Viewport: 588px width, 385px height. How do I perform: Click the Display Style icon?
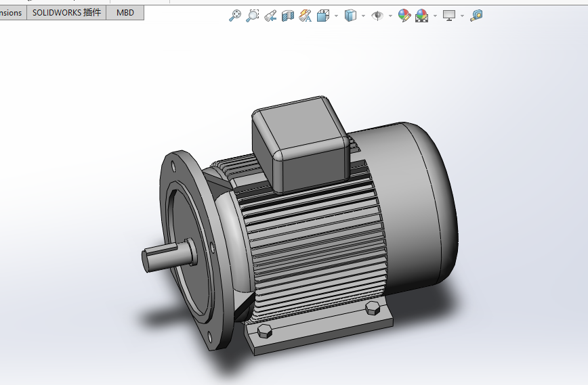[x=350, y=15]
